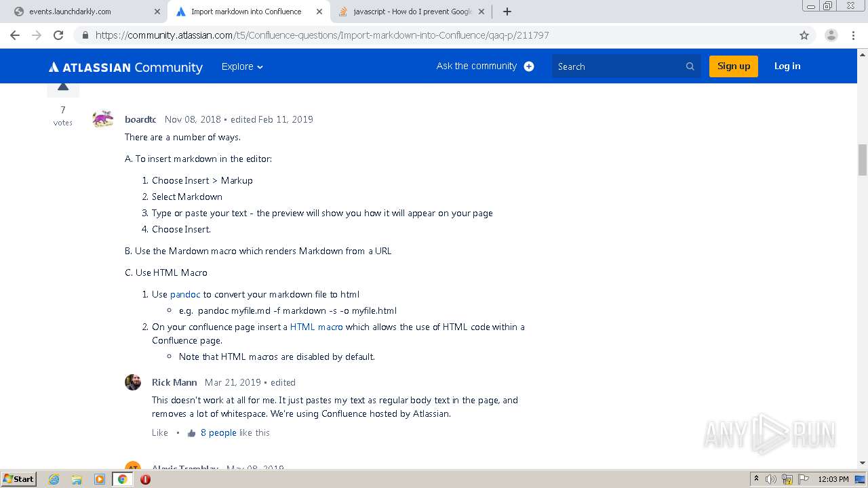
Task: Upvote the answer with the up arrow
Action: tap(63, 87)
